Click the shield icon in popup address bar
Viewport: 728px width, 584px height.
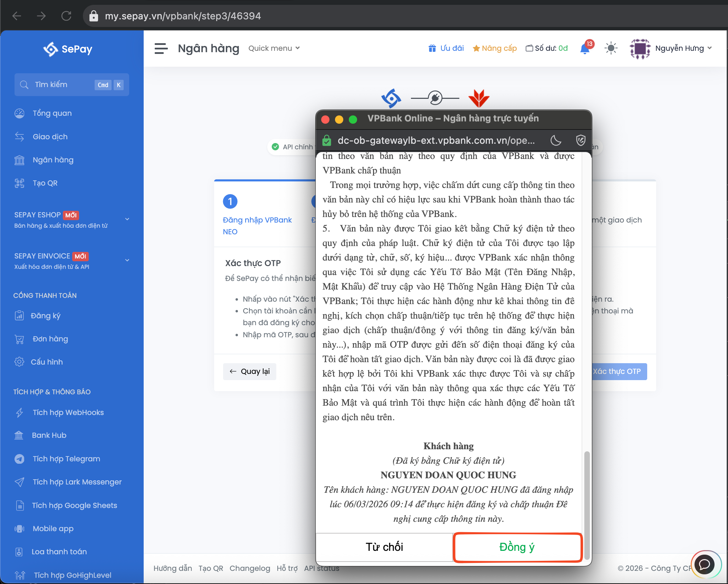(581, 140)
